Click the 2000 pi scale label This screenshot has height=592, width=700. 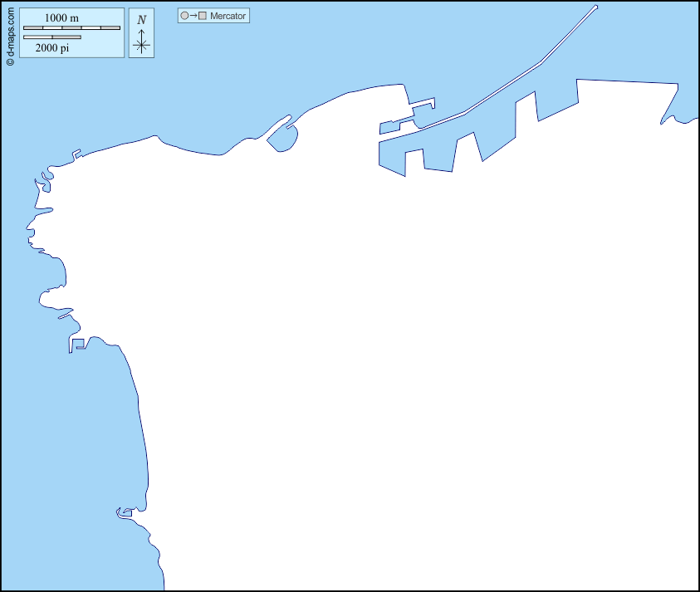[x=52, y=48]
